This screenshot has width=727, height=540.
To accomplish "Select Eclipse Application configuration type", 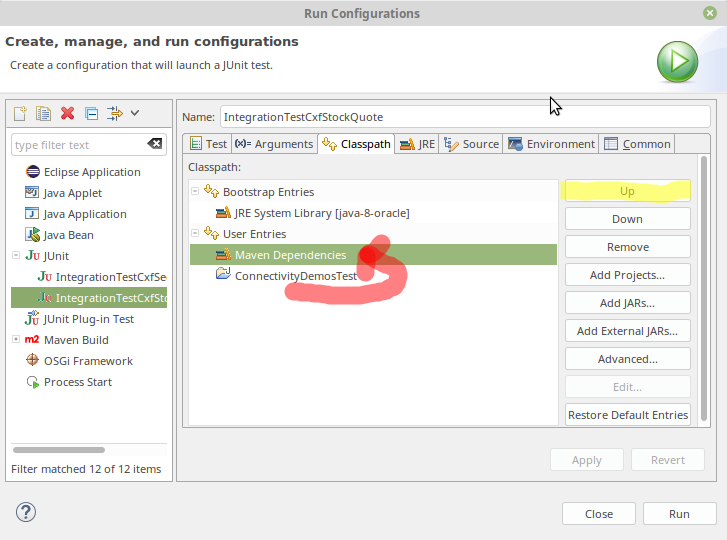I will (92, 172).
